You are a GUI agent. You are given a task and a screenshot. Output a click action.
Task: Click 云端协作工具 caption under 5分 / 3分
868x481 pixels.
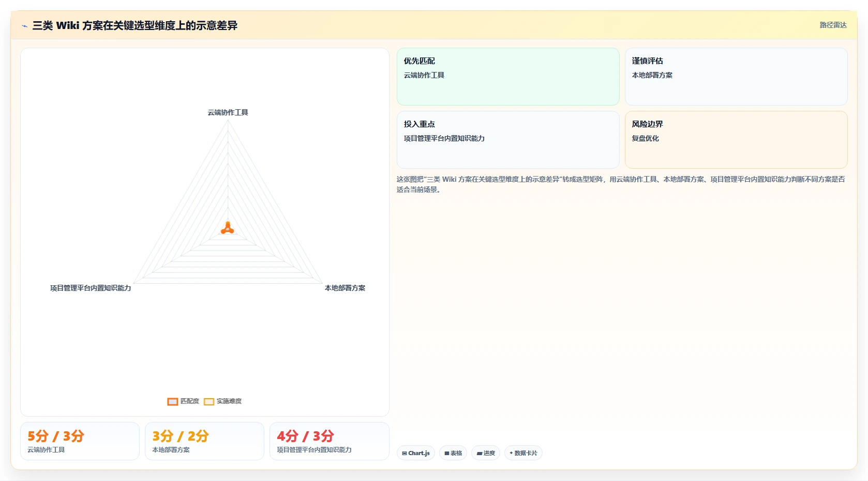click(46, 450)
